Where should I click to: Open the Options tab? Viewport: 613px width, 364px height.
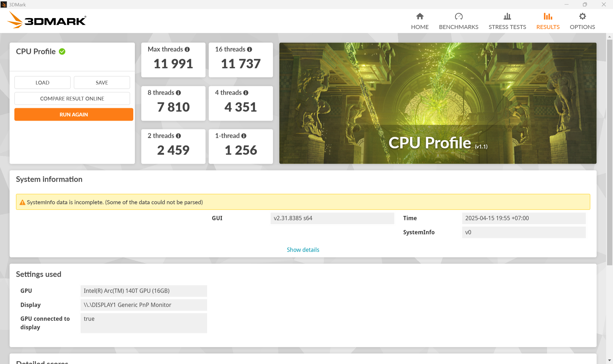[x=582, y=21]
